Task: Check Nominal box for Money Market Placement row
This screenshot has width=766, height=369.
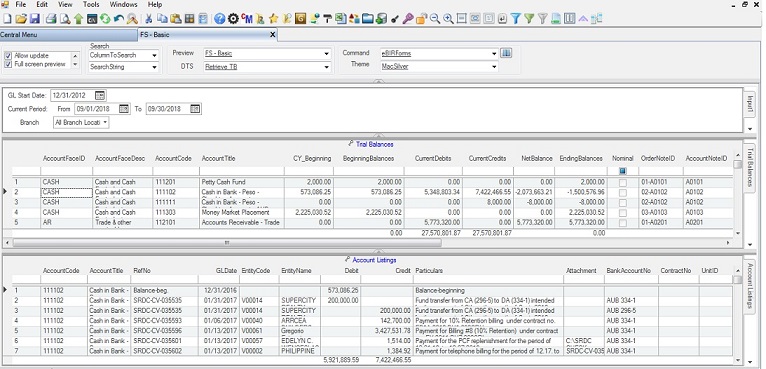Action: (622, 213)
